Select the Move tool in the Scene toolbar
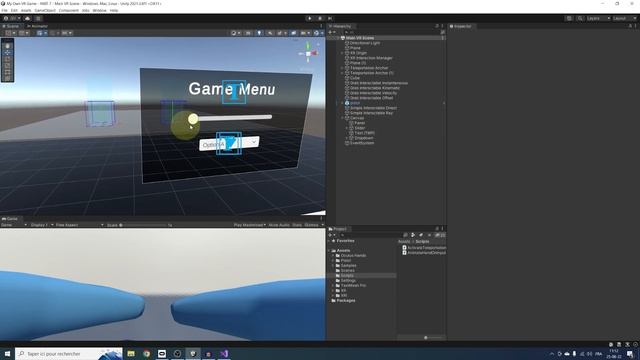This screenshot has height=360, width=640. (7, 53)
